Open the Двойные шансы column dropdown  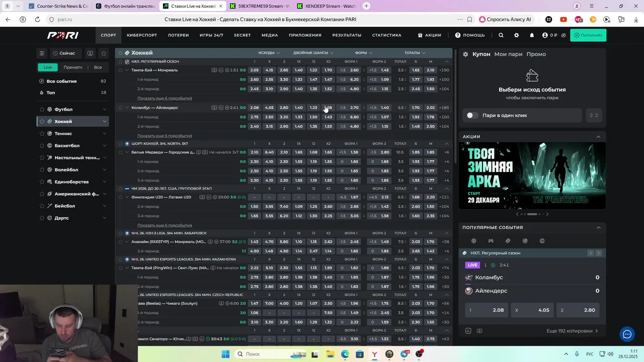point(313,53)
